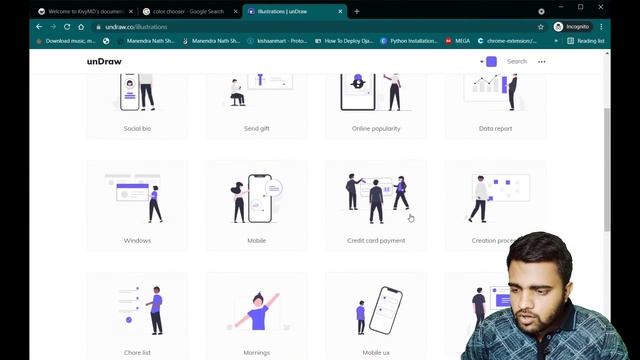Click the Search field on unDraw

tap(517, 61)
